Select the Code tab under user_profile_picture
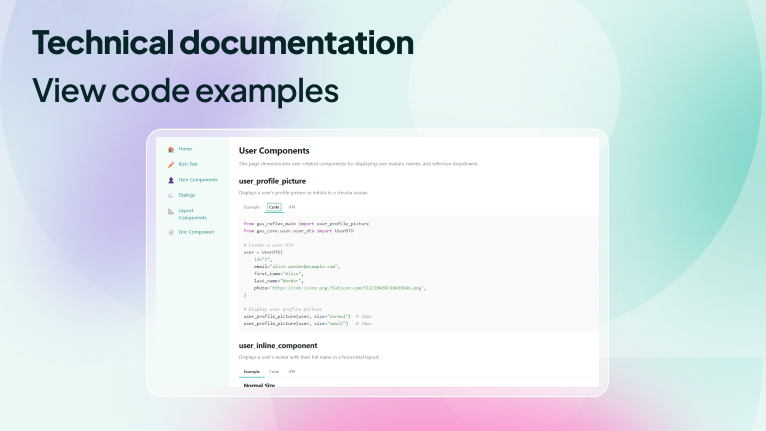Screen dimensions: 766x431 pos(274,207)
